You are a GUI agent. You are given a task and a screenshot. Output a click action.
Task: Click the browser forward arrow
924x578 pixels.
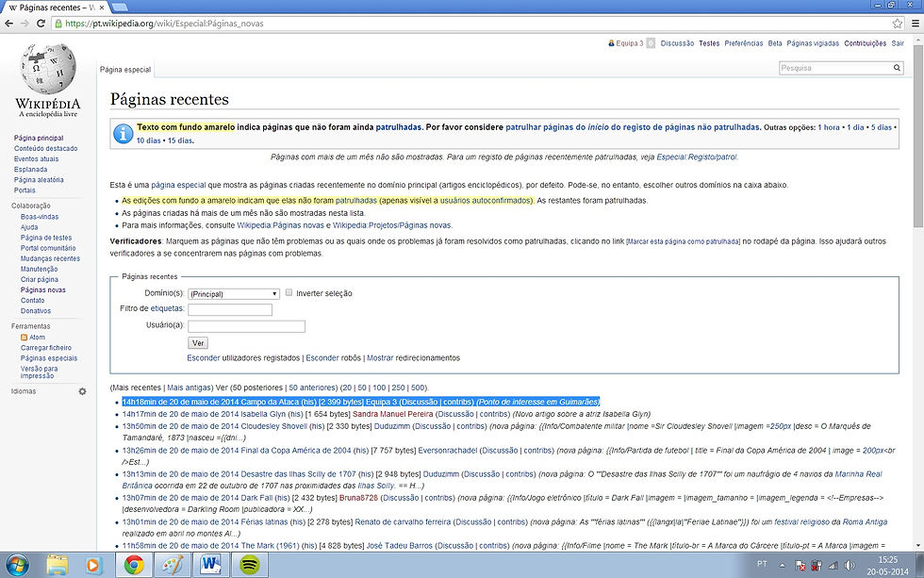point(25,24)
